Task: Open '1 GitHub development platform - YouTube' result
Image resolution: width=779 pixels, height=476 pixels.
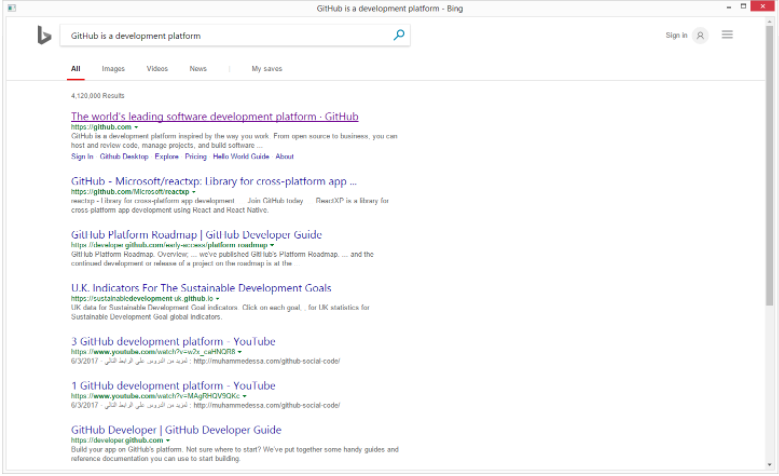Action: [x=173, y=386]
